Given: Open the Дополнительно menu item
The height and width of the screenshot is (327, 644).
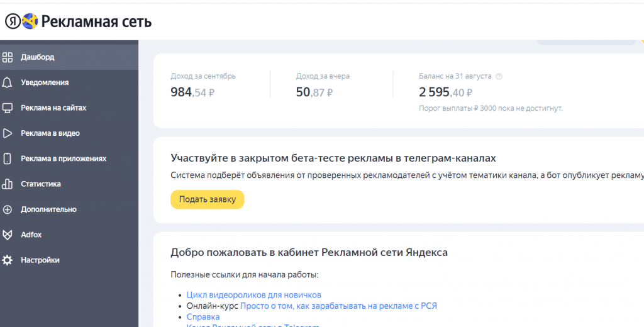Looking at the screenshot, I should pyautogui.click(x=69, y=209).
